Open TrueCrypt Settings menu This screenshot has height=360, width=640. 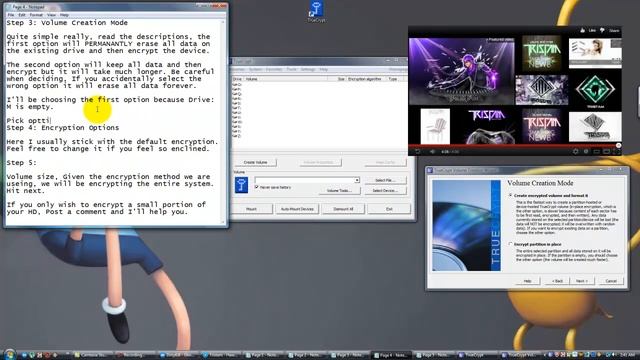pyautogui.click(x=308, y=69)
